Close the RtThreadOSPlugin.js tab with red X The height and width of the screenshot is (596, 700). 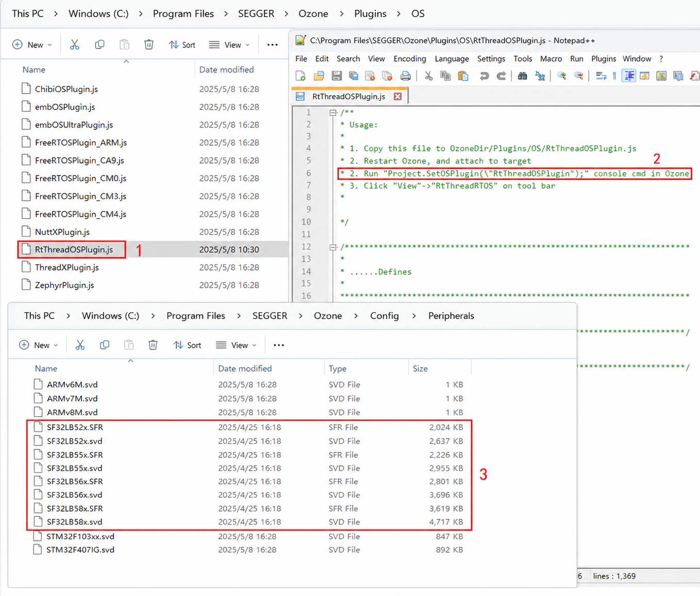(398, 96)
